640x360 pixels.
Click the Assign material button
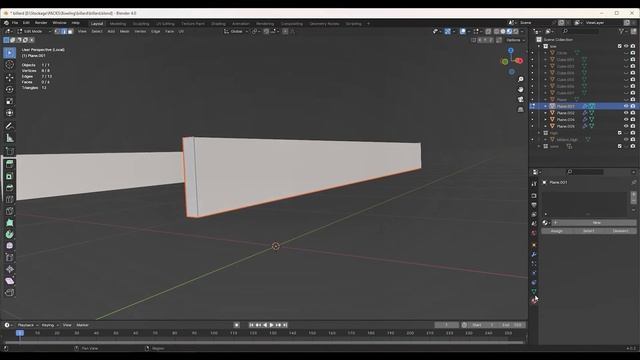[x=557, y=231]
